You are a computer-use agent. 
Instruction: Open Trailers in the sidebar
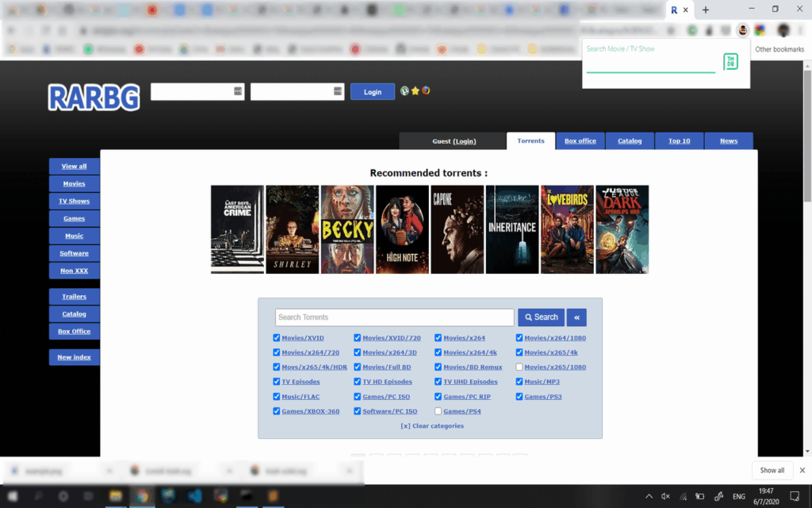(74, 297)
